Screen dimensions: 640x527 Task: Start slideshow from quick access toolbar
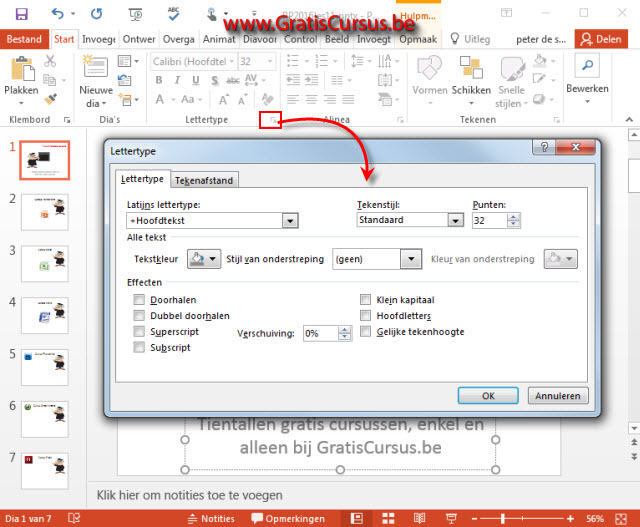136,14
